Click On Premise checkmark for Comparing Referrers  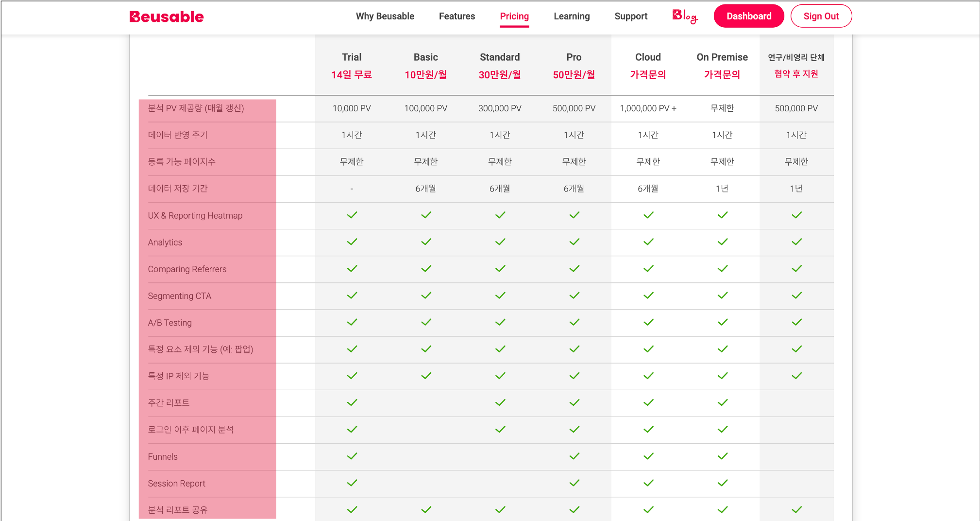[723, 268]
